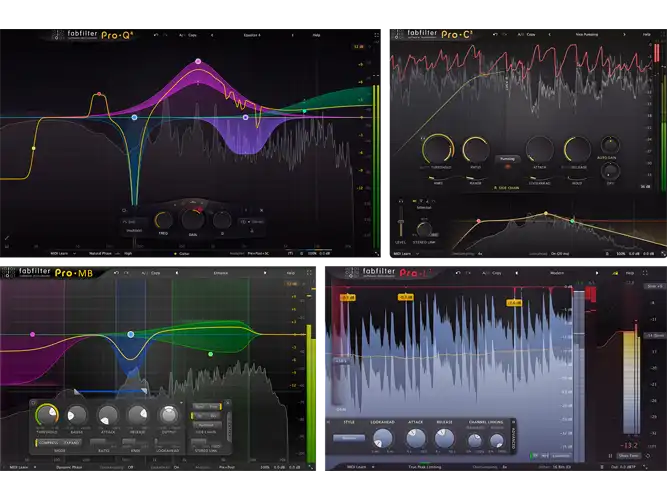Screen dimensions: 667x500
Task: Select the pink EQ band node at curve peak
Action: (198, 61)
